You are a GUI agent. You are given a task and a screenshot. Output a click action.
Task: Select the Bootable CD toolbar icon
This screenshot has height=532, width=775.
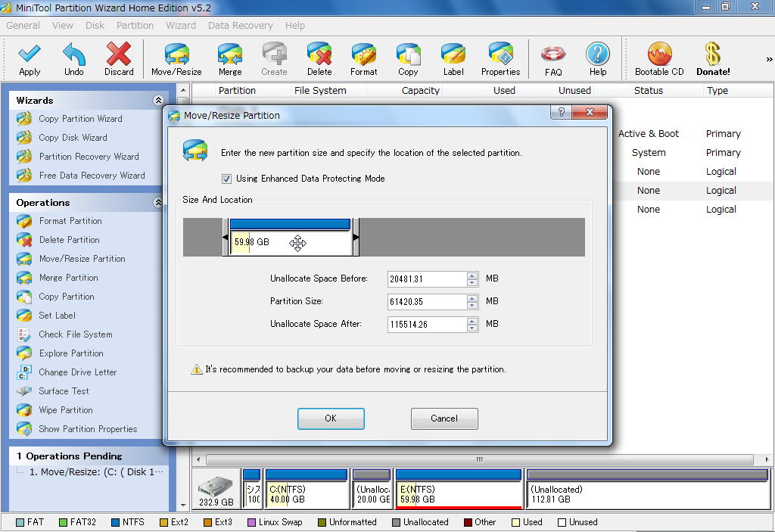coord(659,59)
